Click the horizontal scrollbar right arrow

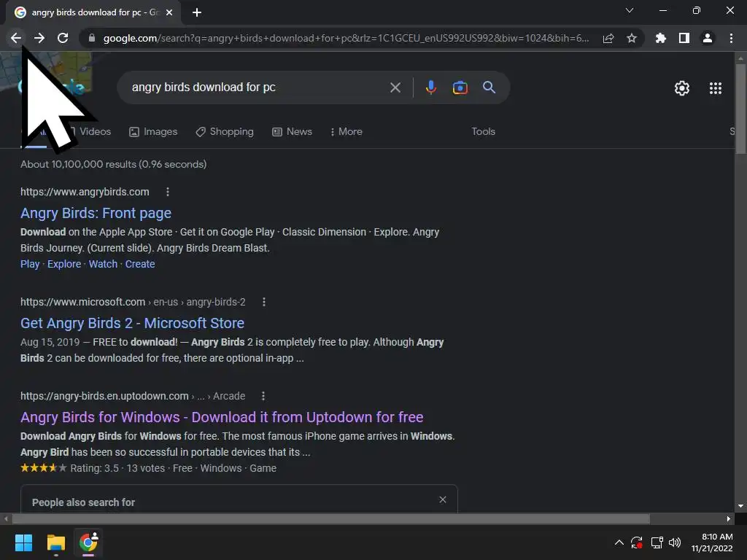coord(729,518)
